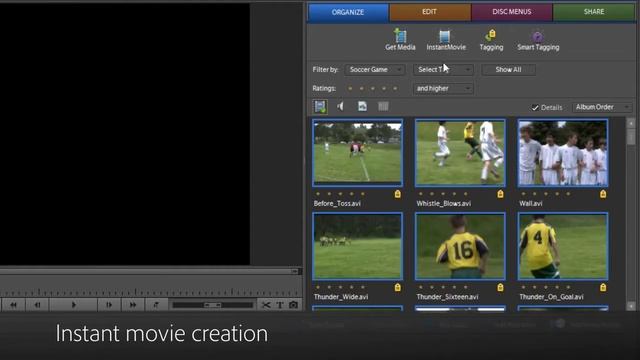Click the shuttle slider in the monitor
This screenshot has width=640, height=360.
click(212, 305)
